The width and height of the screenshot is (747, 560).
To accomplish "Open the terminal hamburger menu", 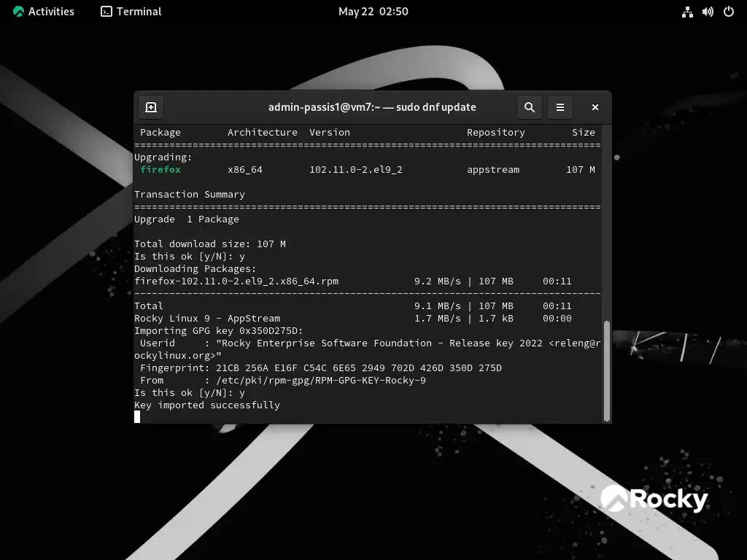I will (x=560, y=107).
